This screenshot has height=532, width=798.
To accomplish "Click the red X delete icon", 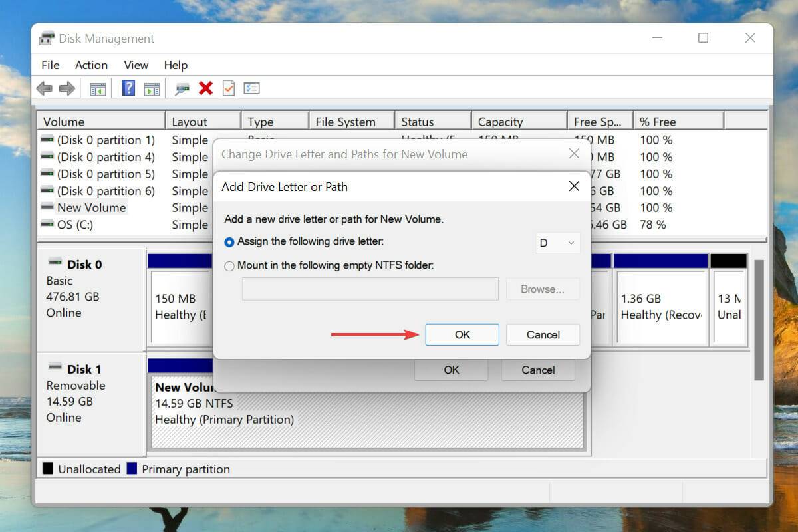I will [x=205, y=88].
